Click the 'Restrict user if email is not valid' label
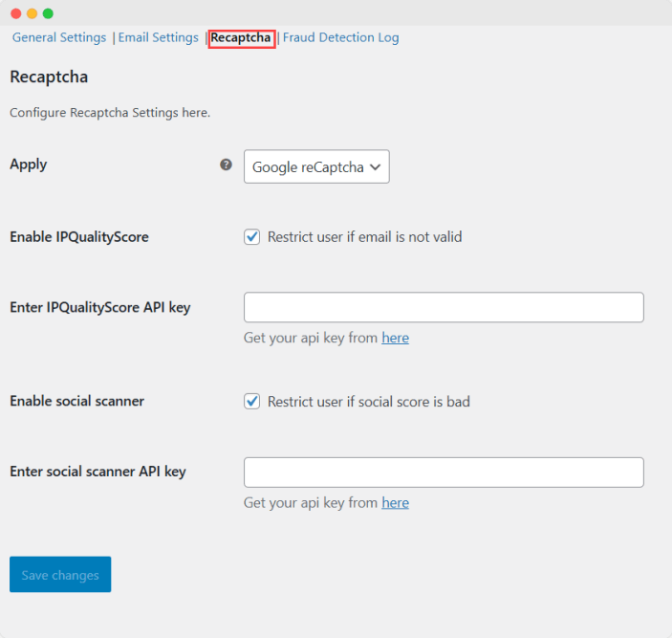The image size is (672, 638). coord(364,236)
